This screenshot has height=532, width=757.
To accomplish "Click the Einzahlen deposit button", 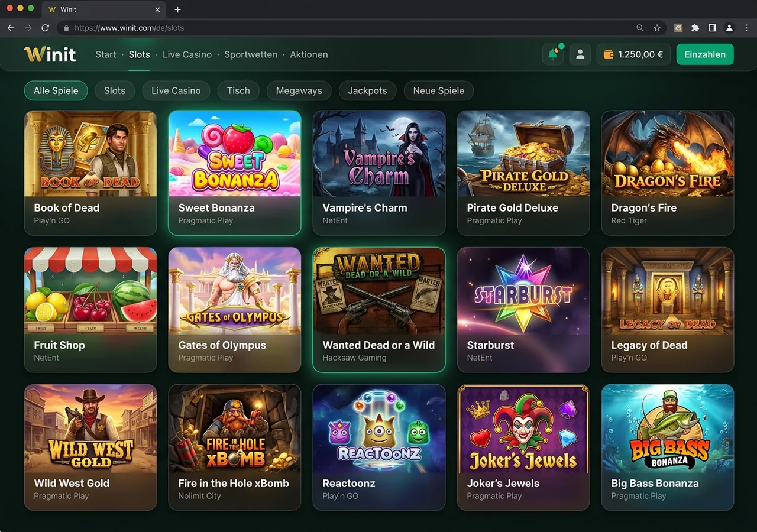I will [x=705, y=54].
